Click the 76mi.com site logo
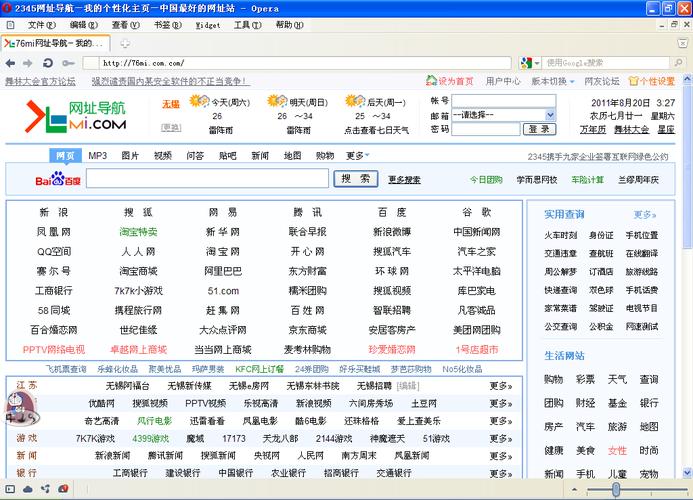This screenshot has height=500, width=693. click(x=76, y=116)
